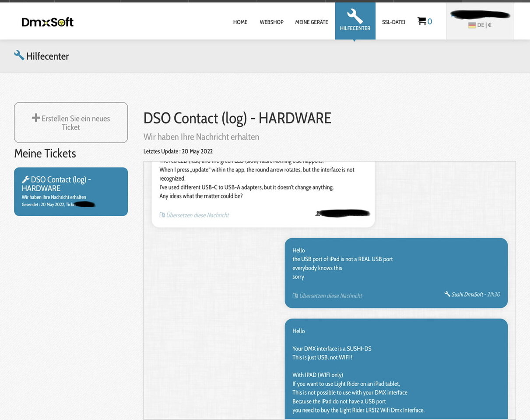530x420 pixels.
Task: Click the wrench icon beside the Hilfecenter page heading
Action: [19, 55]
